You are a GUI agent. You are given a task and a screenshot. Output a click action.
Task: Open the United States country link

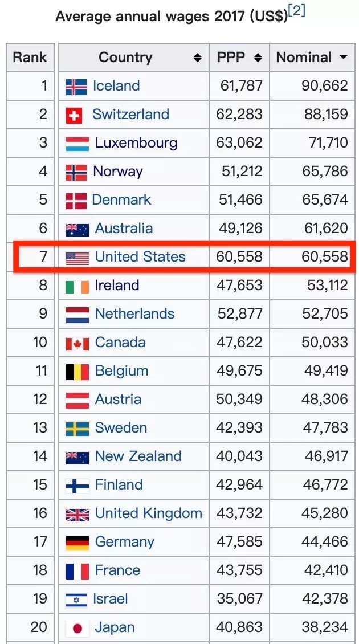140,257
